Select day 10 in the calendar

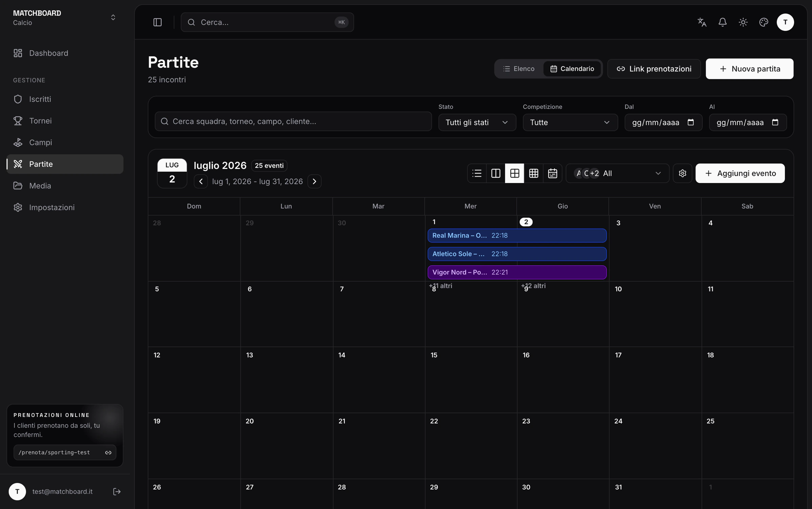tap(618, 289)
